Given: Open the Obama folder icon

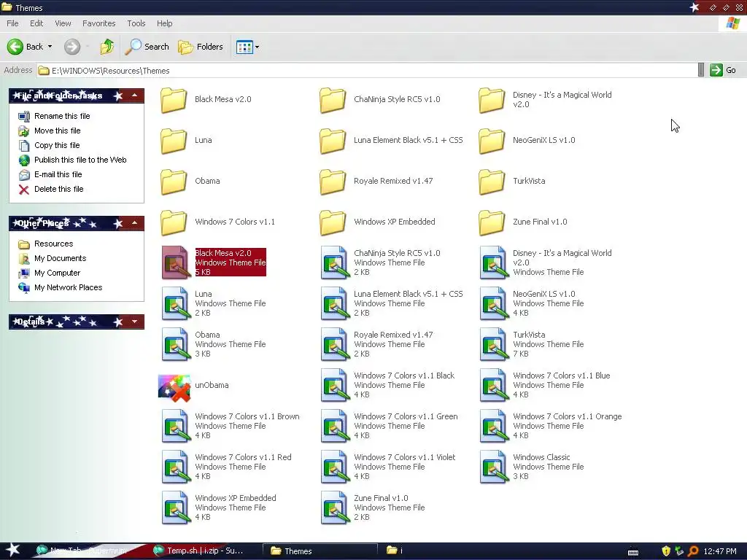Looking at the screenshot, I should 174,182.
